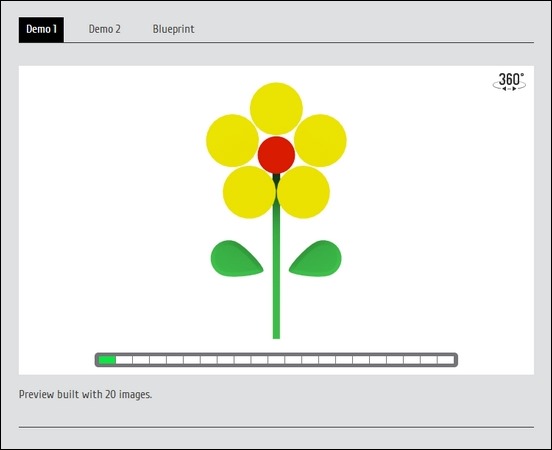Click the lower-right yellow petal
The image size is (552, 450).
pos(303,192)
